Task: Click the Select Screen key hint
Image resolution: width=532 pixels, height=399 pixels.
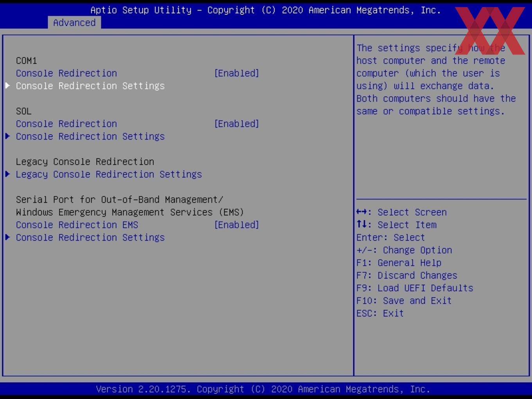Action: [401, 212]
